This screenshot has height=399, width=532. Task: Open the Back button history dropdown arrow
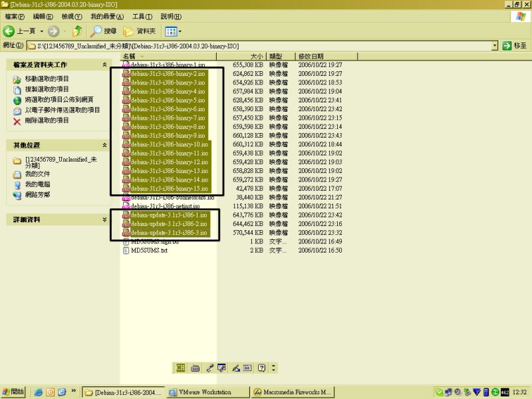[x=41, y=31]
